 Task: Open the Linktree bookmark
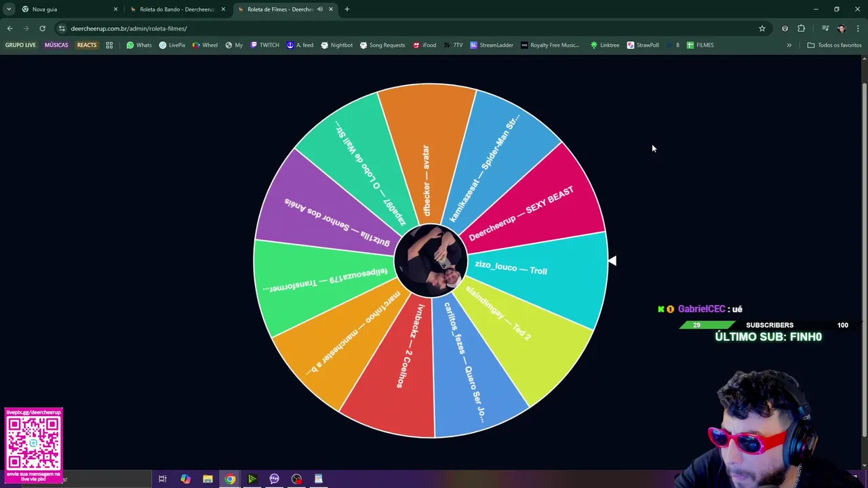click(604, 45)
